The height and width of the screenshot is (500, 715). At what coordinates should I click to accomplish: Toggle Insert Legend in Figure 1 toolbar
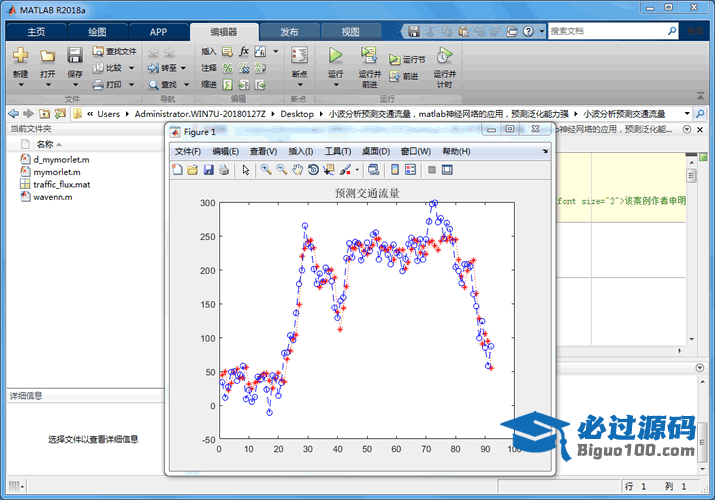tap(410, 170)
